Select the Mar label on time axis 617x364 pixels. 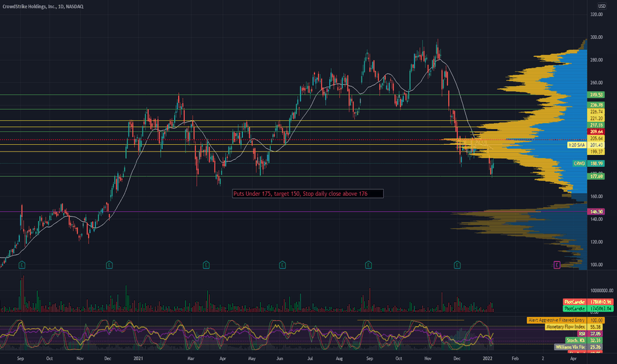[x=191, y=359]
